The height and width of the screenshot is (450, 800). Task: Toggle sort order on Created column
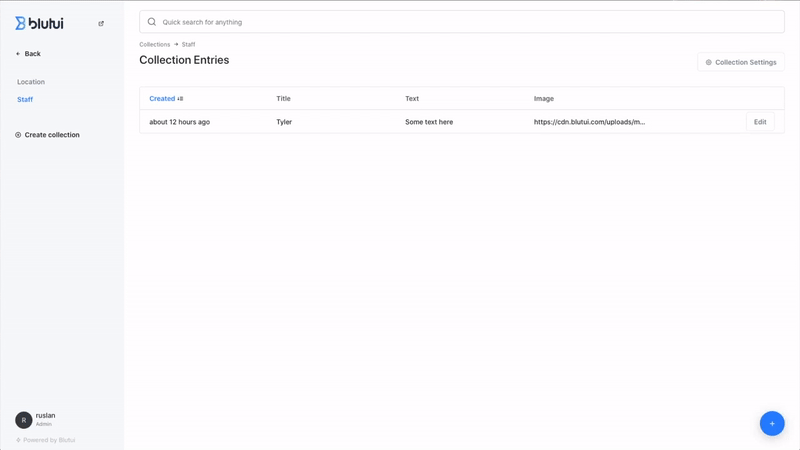[x=180, y=99]
